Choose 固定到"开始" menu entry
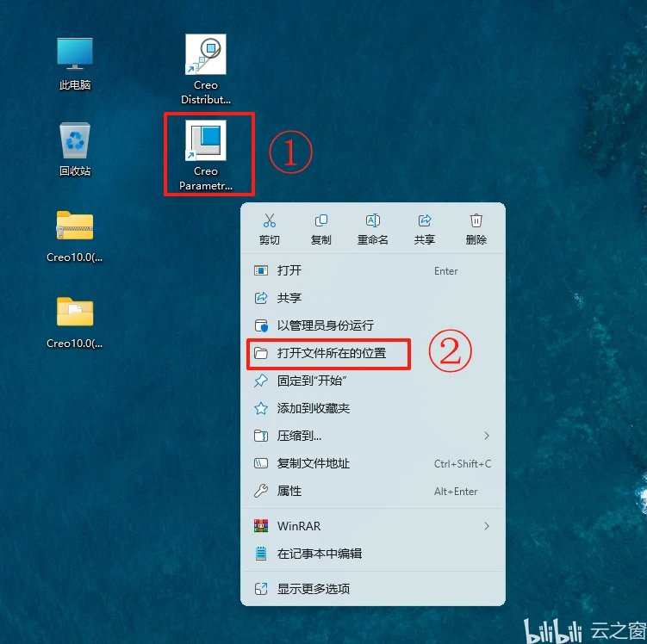The width and height of the screenshot is (647, 644). 373,381
